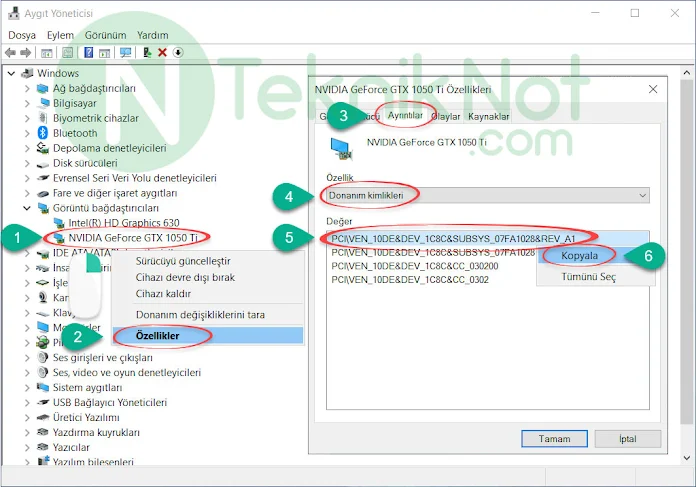
Task: Scan for hardware changes via the monitor icon
Action: point(126,53)
